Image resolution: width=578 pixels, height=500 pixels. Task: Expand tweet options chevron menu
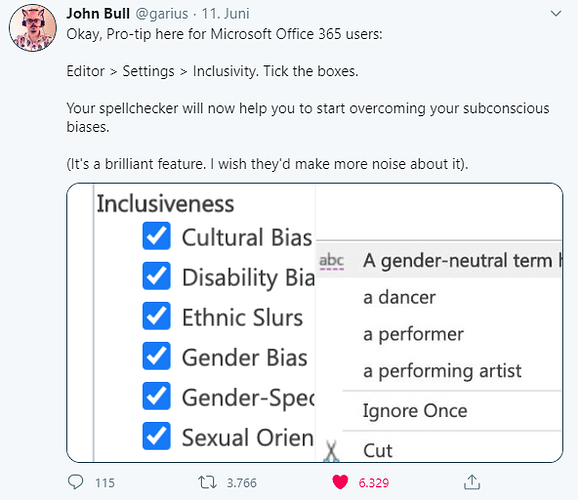(556, 14)
